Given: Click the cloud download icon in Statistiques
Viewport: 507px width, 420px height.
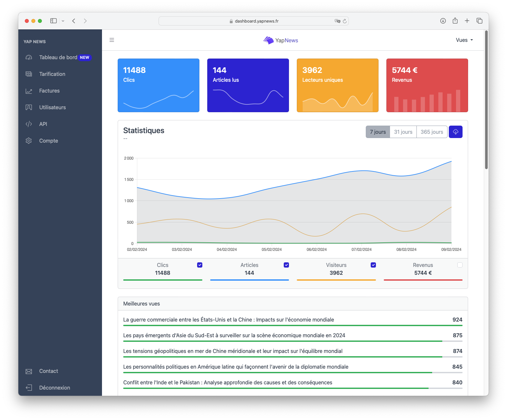Looking at the screenshot, I should click(x=455, y=132).
